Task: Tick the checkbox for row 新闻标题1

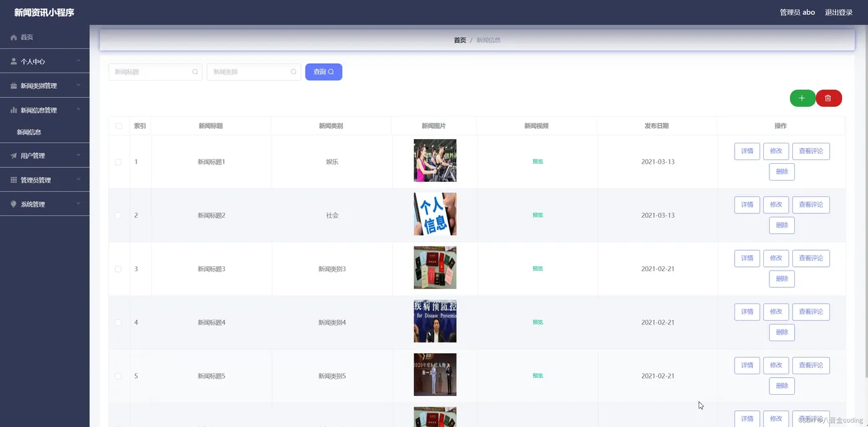Action: point(118,162)
